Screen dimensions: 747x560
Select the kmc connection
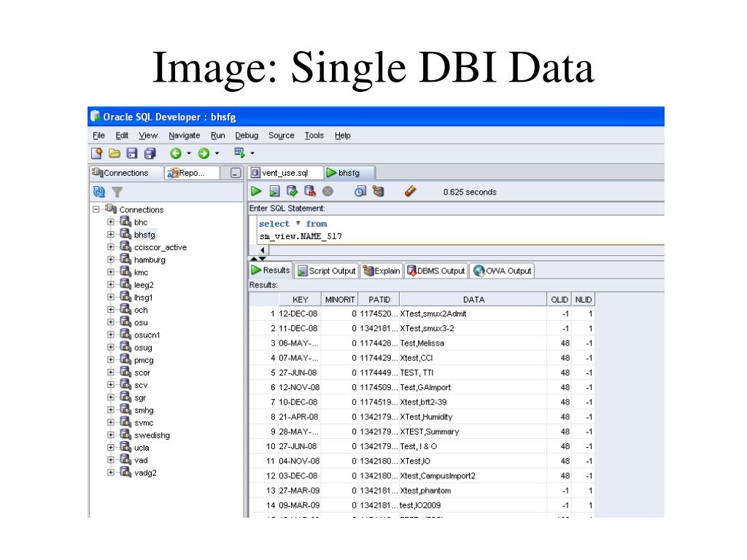(x=141, y=273)
